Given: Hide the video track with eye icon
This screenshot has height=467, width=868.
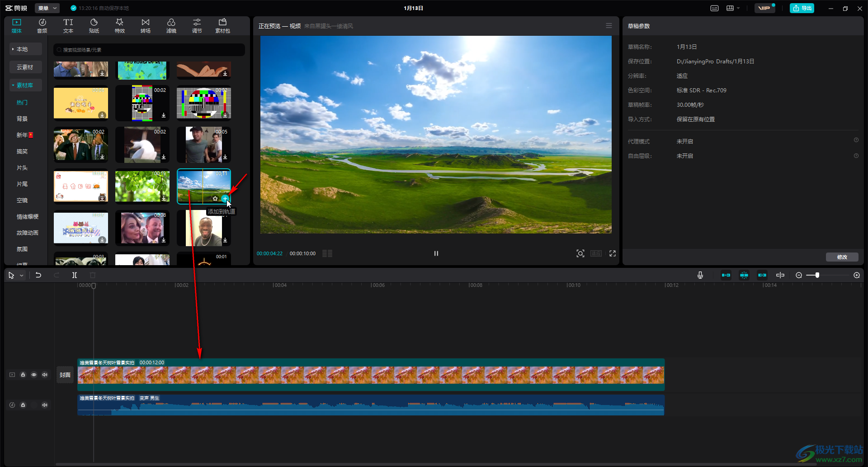Looking at the screenshot, I should tap(34, 375).
